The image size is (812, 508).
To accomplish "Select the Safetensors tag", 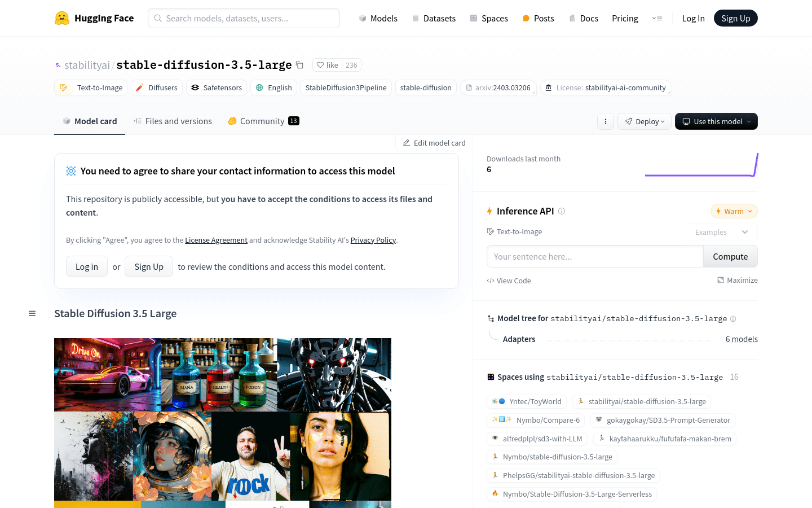I will click(217, 87).
